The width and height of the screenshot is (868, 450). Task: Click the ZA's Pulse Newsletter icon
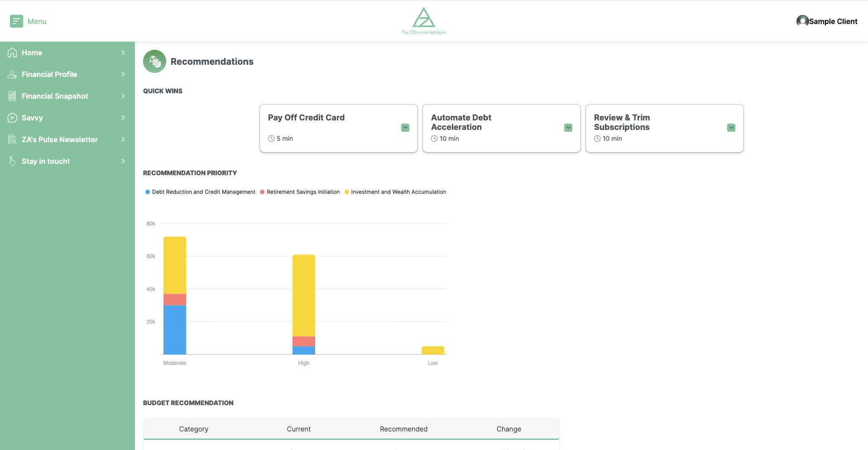(12, 139)
